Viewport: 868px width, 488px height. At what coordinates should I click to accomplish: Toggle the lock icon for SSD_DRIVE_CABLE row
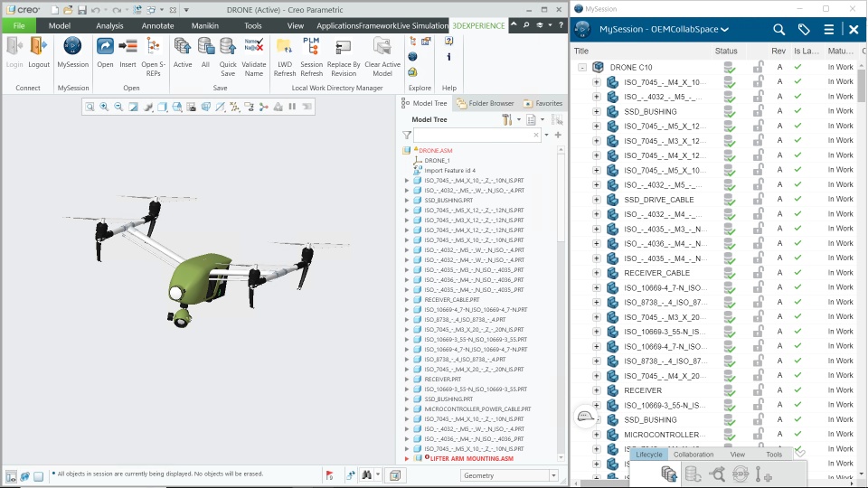pyautogui.click(x=758, y=199)
